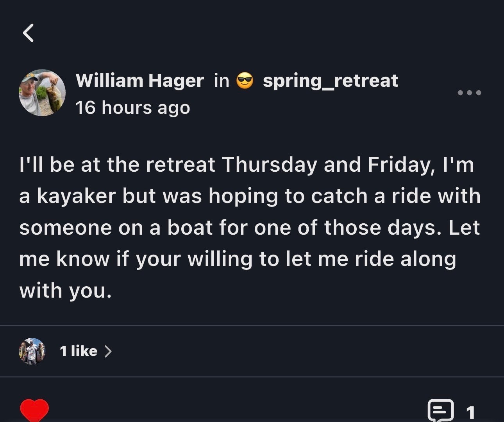Click the post's first line of text
Viewport: 504px width, 422px height.
click(x=246, y=164)
